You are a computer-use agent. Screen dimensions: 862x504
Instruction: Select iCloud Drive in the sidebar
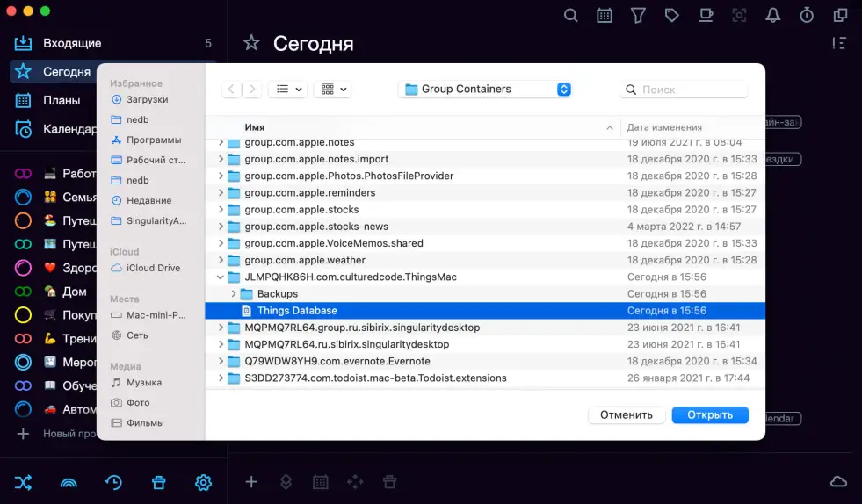153,268
